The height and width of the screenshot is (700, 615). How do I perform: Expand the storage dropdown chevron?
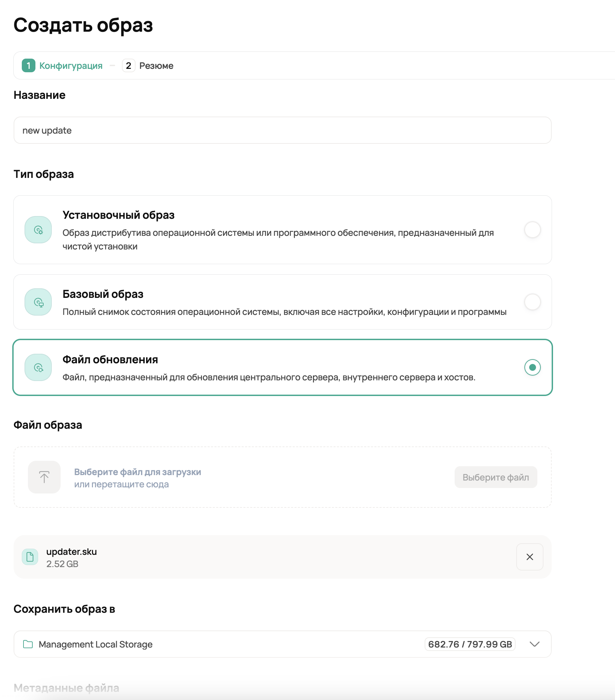point(534,644)
